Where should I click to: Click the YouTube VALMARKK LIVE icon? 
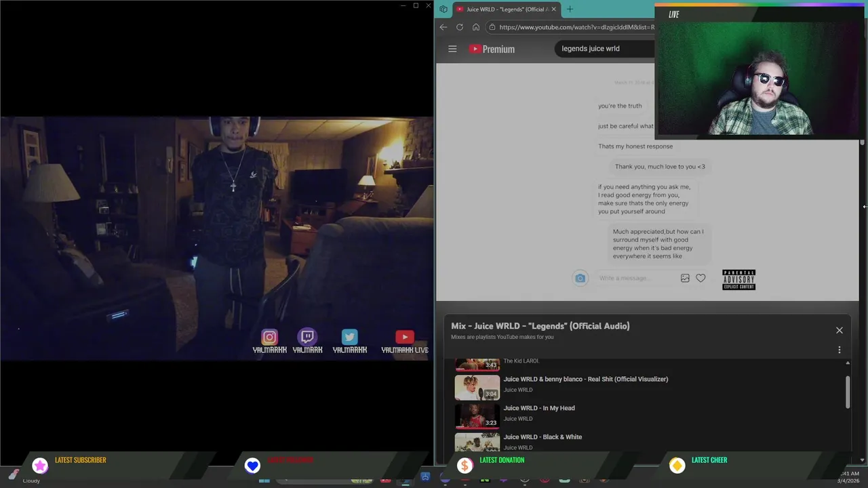(x=405, y=337)
